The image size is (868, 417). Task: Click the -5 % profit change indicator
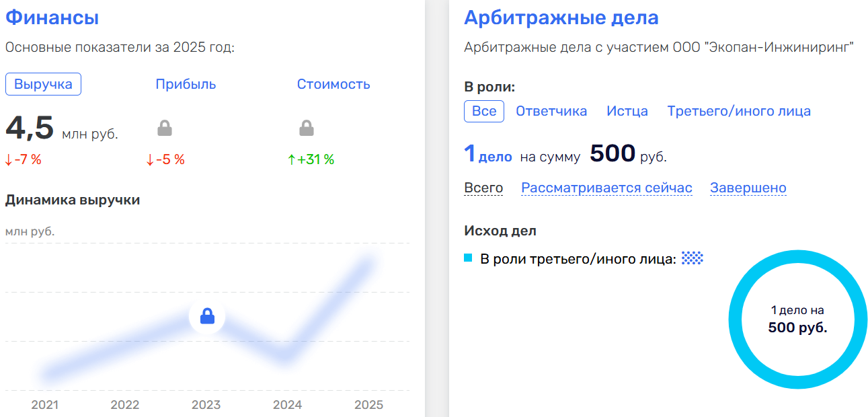click(165, 160)
